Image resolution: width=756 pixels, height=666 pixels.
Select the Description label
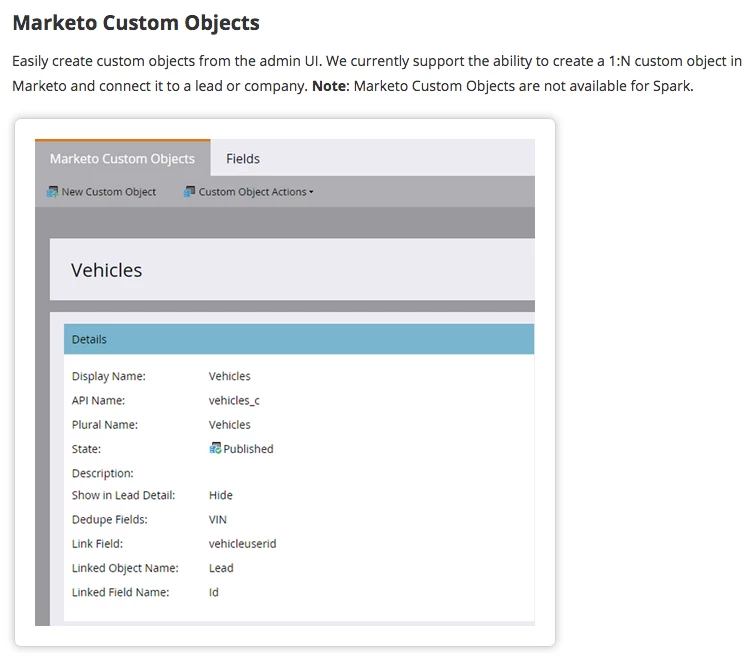point(103,474)
